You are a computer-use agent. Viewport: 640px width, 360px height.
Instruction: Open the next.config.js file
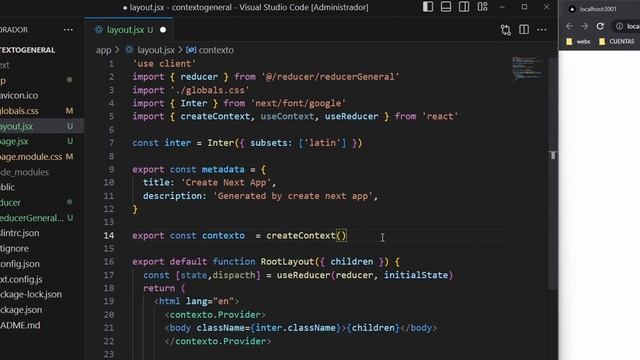pos(21,280)
